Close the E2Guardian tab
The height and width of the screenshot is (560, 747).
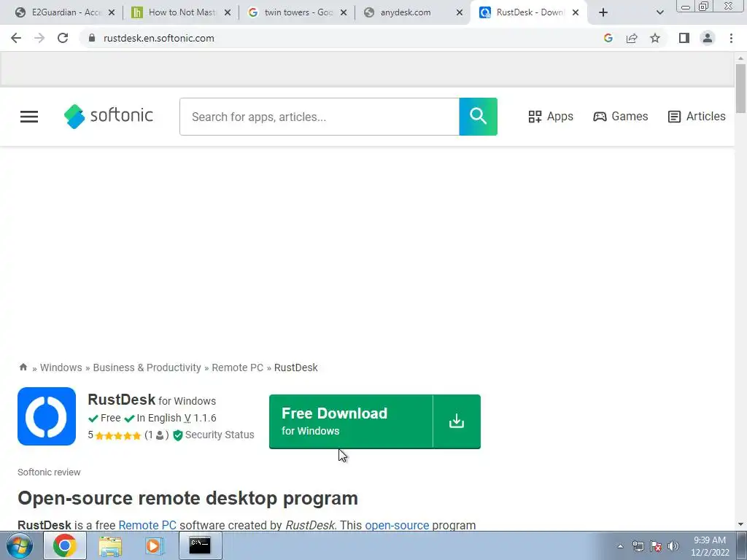(112, 13)
